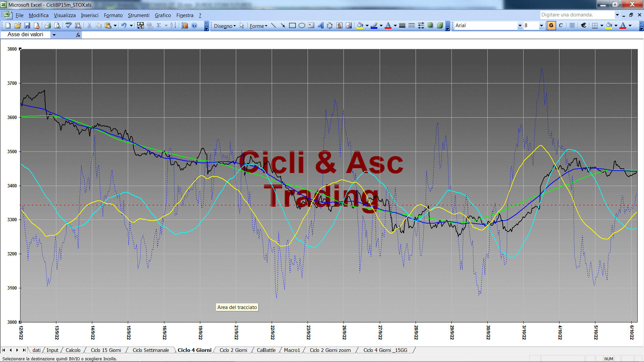Open the Strumenti menu
The width and height of the screenshot is (644, 362).
pos(139,15)
